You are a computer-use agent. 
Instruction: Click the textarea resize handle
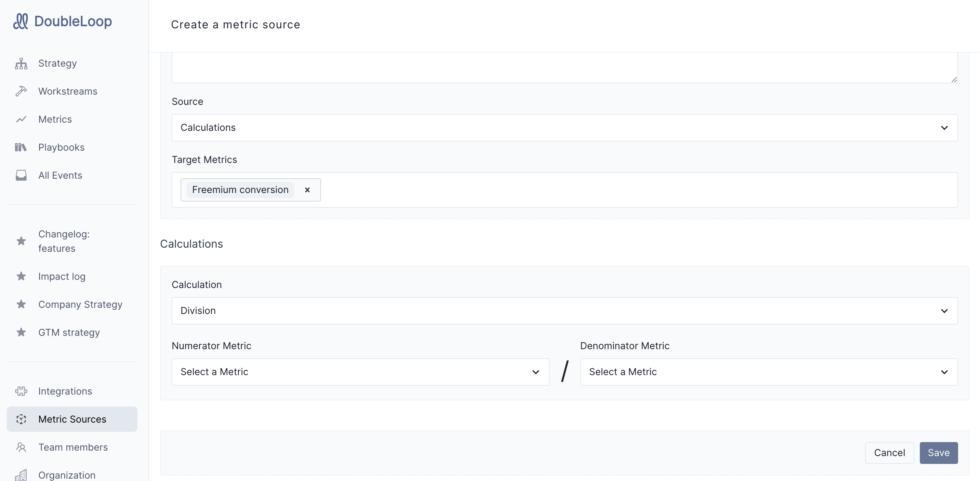point(954,79)
